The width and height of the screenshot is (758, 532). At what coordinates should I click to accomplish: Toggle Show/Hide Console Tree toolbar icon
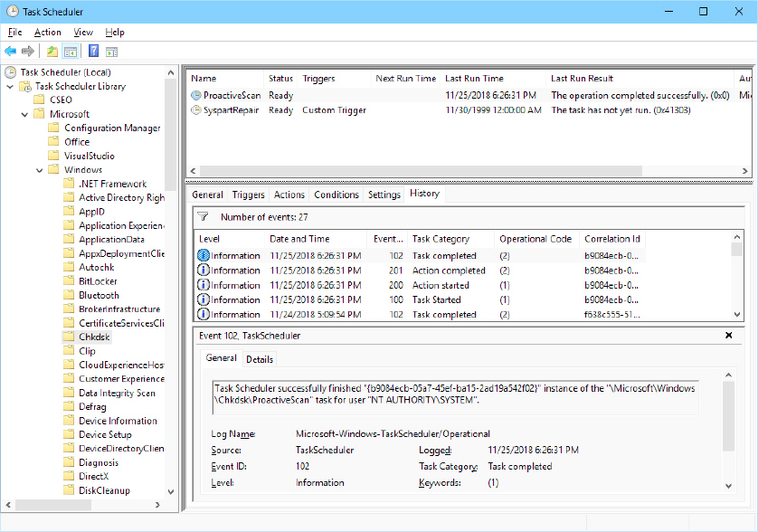[70, 51]
